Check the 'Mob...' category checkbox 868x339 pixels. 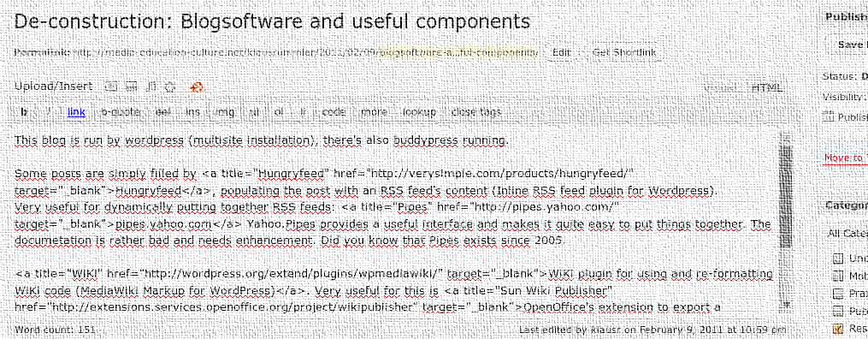[837, 276]
